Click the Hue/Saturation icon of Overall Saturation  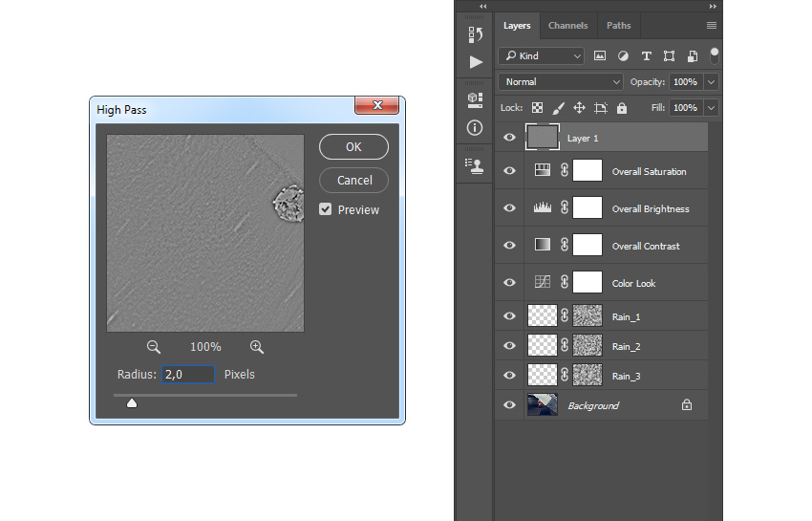543,170
